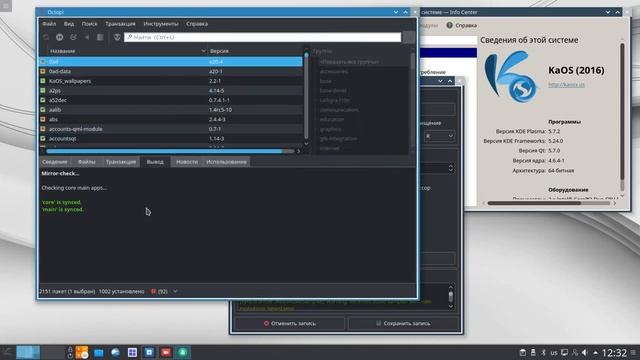Click the Bluetooth icon in system tray
This screenshot has height=360, width=640.
[x=543, y=352]
